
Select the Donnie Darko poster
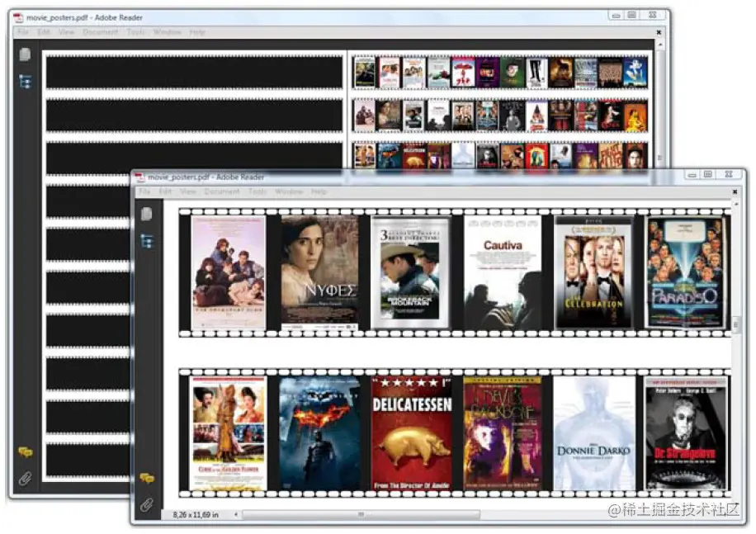coord(594,433)
